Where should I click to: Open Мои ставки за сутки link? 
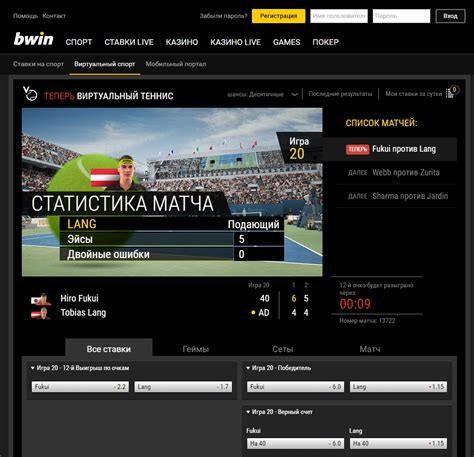(x=414, y=94)
